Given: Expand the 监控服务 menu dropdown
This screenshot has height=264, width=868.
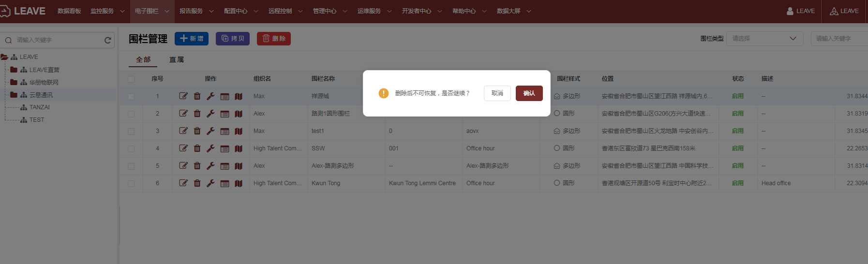Looking at the screenshot, I should [107, 11].
